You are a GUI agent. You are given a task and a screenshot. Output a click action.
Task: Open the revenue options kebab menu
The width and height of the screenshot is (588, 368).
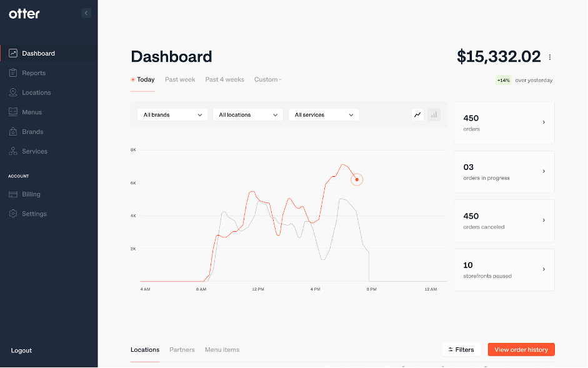pos(549,57)
